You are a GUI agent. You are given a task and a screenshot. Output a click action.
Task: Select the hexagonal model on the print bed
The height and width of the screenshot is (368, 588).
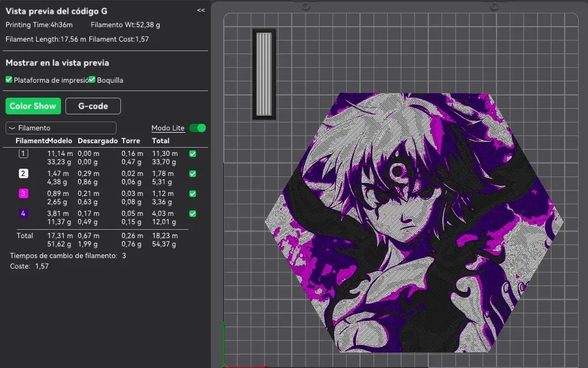click(414, 223)
